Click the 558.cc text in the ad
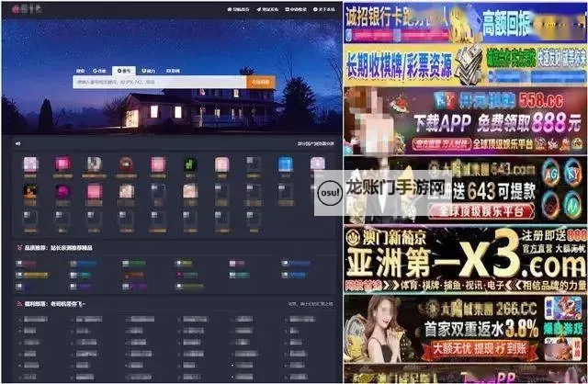Image resolution: width=588 pixels, height=384 pixels. pyautogui.click(x=541, y=100)
